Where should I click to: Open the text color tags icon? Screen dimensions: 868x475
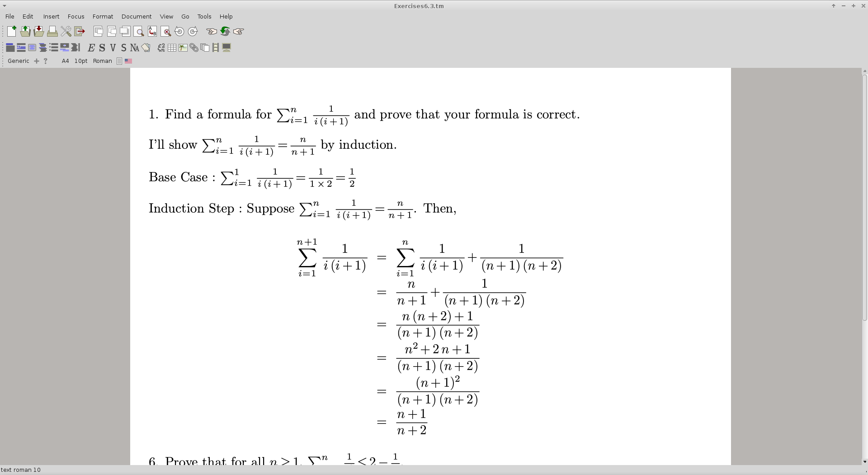[x=146, y=47]
